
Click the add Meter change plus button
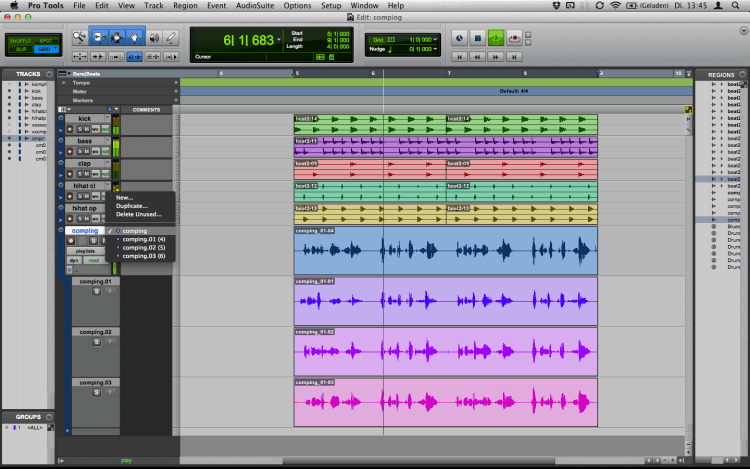[176, 91]
